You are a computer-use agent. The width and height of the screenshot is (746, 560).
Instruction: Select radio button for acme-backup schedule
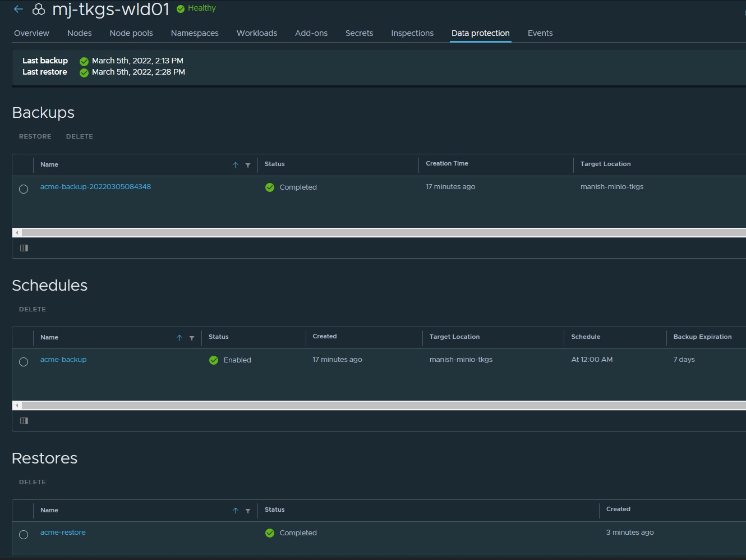point(24,362)
